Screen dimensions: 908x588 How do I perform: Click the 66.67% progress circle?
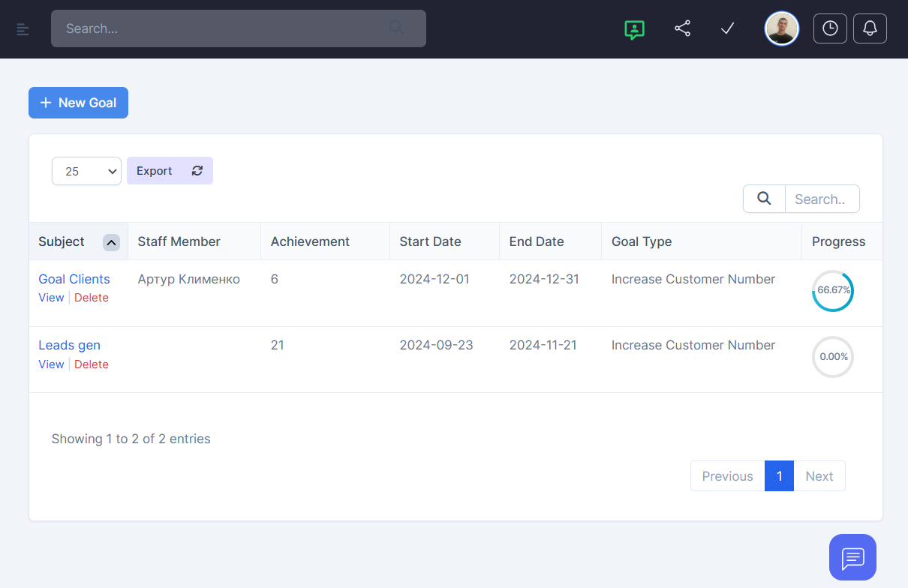click(x=832, y=290)
